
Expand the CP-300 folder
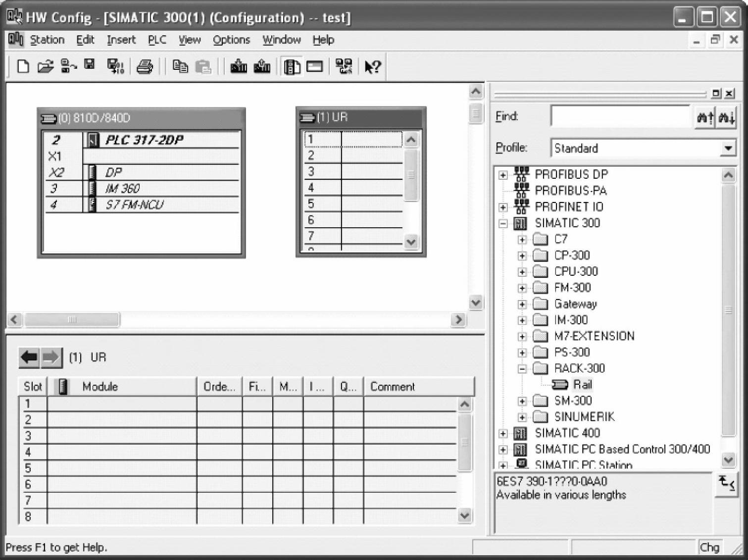[x=522, y=255]
